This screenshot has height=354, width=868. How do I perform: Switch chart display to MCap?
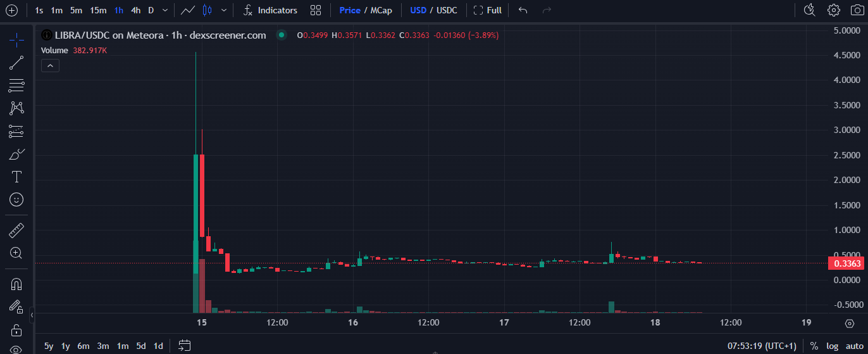click(381, 10)
